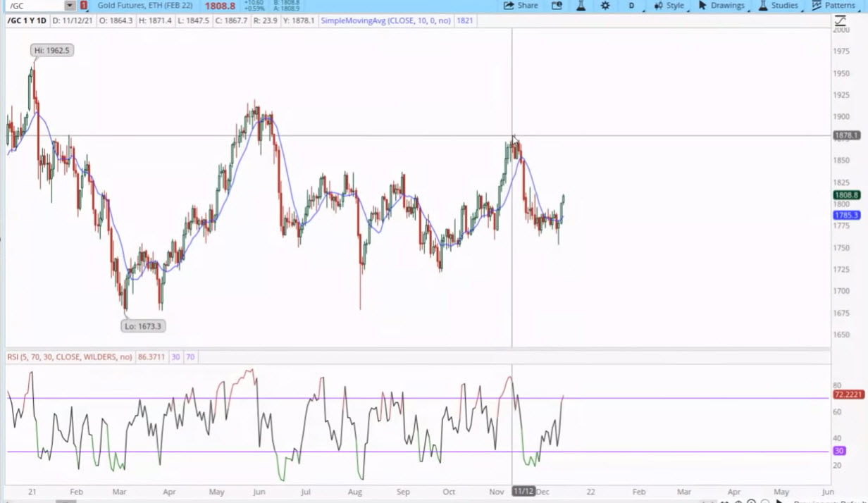Open the Style menu

[669, 6]
